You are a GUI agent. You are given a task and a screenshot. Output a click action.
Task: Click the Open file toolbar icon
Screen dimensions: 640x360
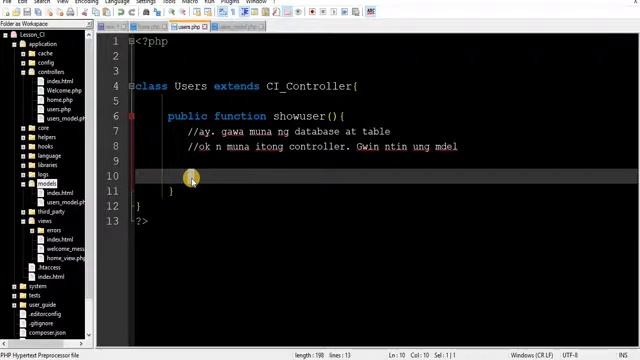point(16,12)
